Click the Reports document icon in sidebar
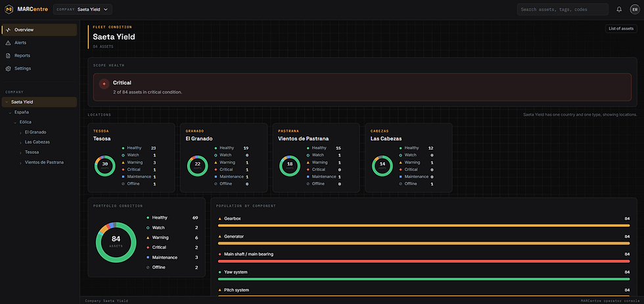 click(8, 55)
